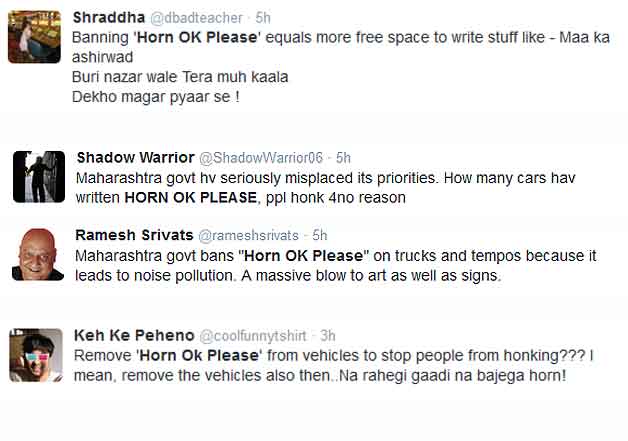Screen dimensions: 628x441
Task: Open Keh Ke Peheno's avatar
Action: tap(36, 355)
